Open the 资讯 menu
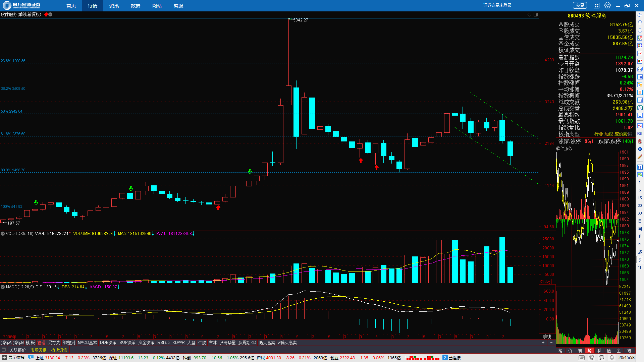The width and height of the screenshot is (644, 362). click(x=114, y=6)
